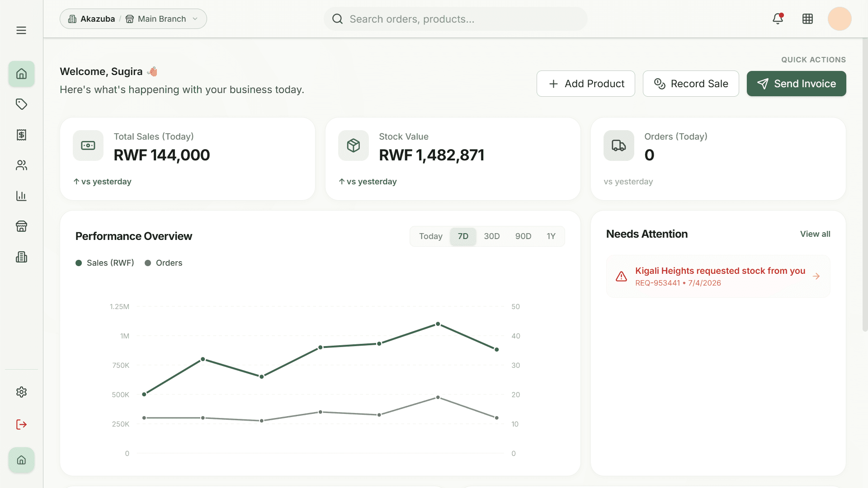The width and height of the screenshot is (868, 488).
Task: Click the Total Sales RWF 144,000 value
Action: [162, 155]
